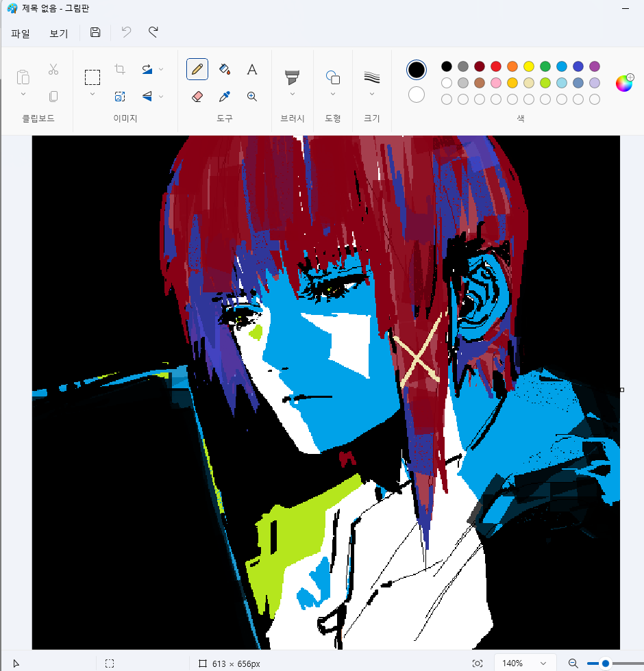Expand the Shapes dropdown chevron

pyautogui.click(x=333, y=94)
